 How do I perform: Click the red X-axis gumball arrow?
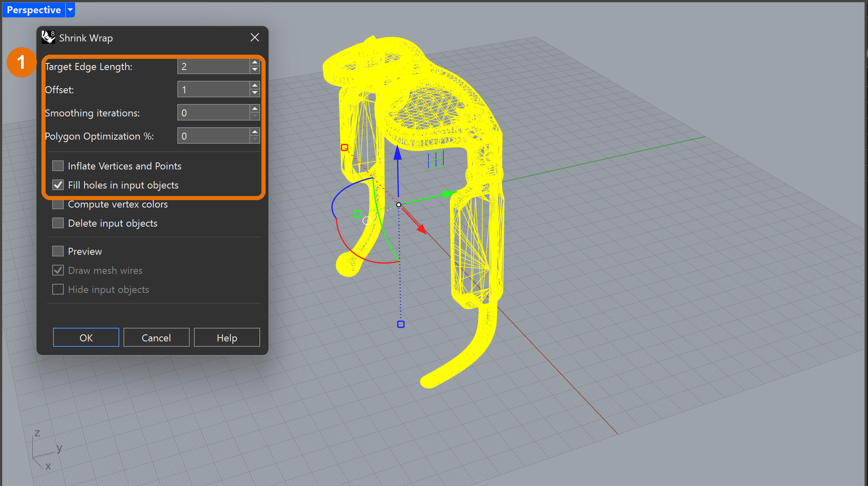(422, 229)
